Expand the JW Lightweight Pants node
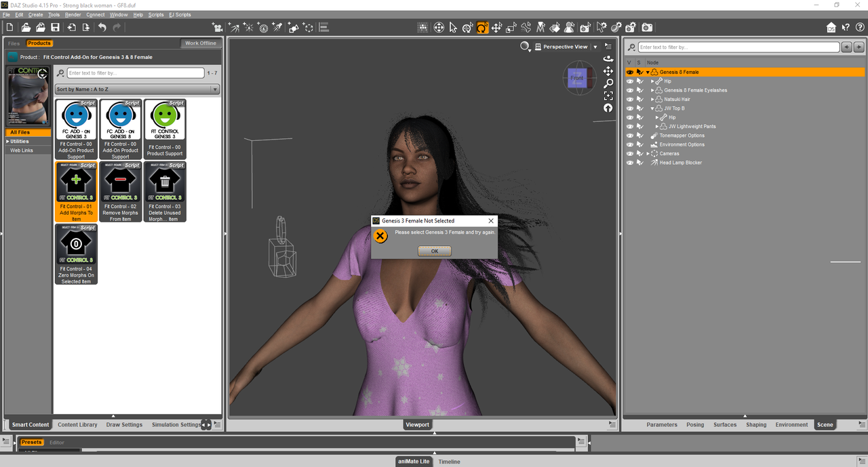 pyautogui.click(x=657, y=126)
